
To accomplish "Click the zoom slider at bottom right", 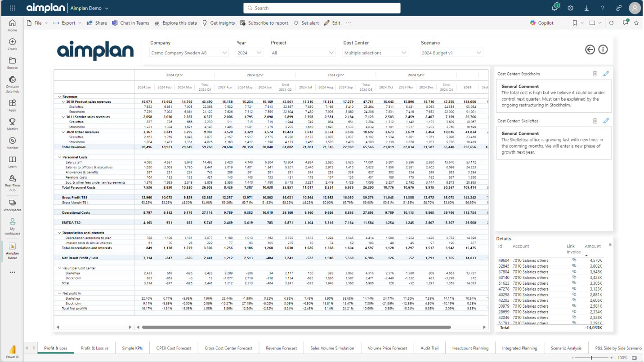I will click(x=591, y=358).
